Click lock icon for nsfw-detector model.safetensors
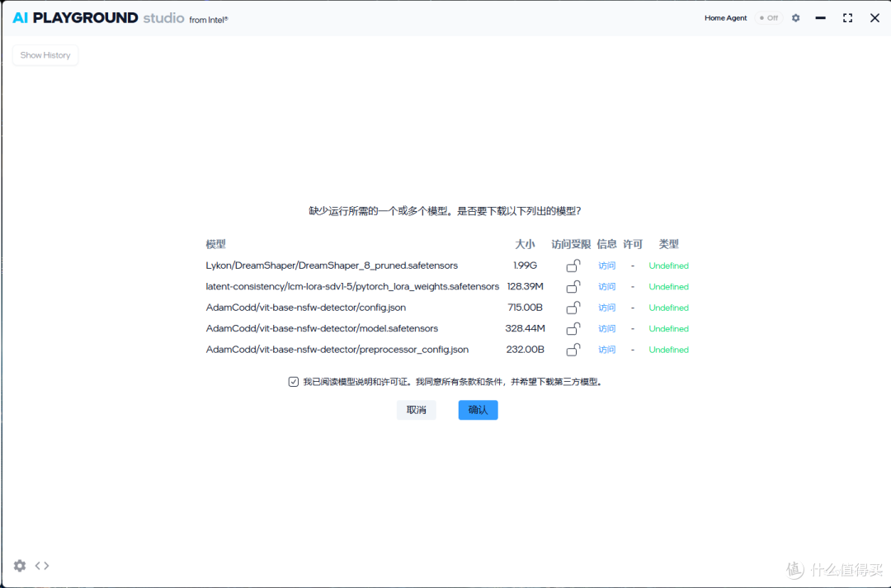This screenshot has width=891, height=588. [573, 328]
